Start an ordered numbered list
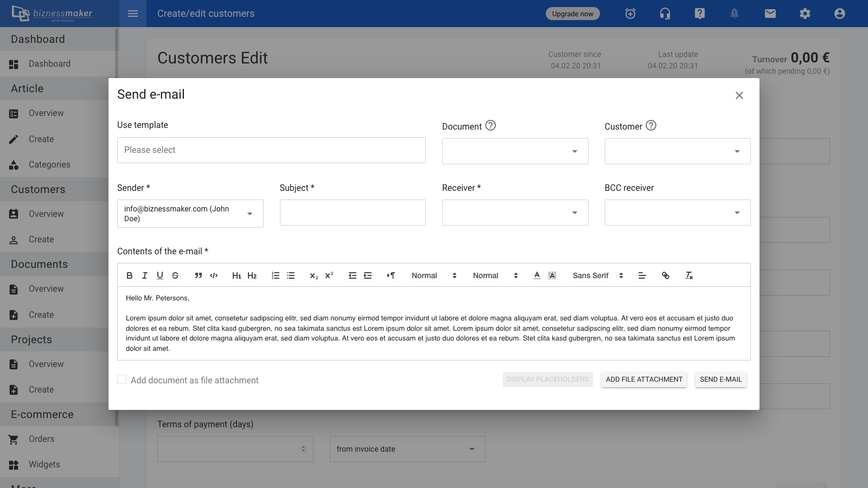This screenshot has width=868, height=488. coord(276,275)
